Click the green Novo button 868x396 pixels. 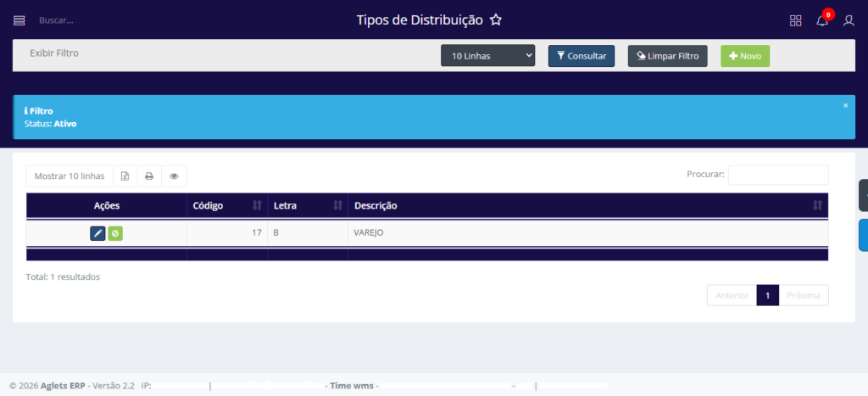tap(744, 56)
